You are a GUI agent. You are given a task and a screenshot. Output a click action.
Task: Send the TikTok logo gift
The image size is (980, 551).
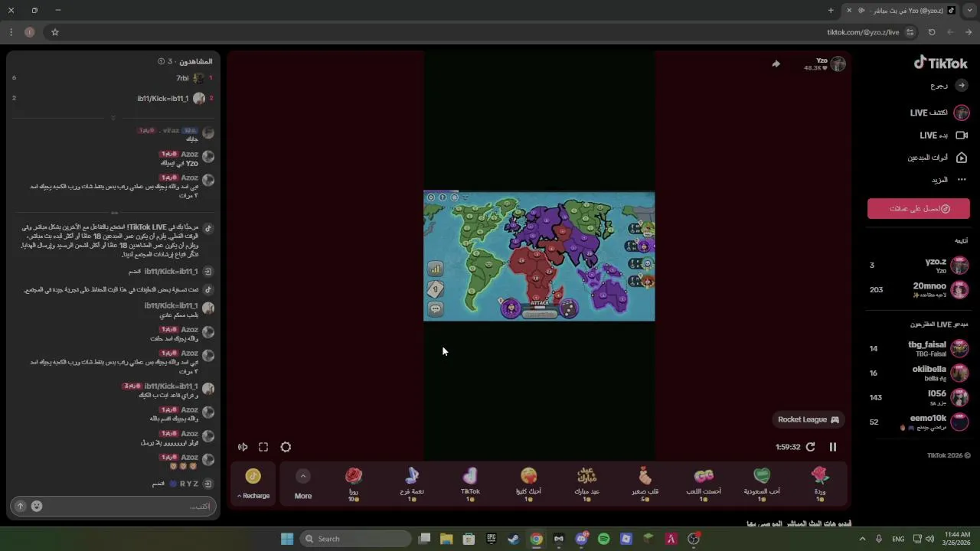(x=470, y=484)
